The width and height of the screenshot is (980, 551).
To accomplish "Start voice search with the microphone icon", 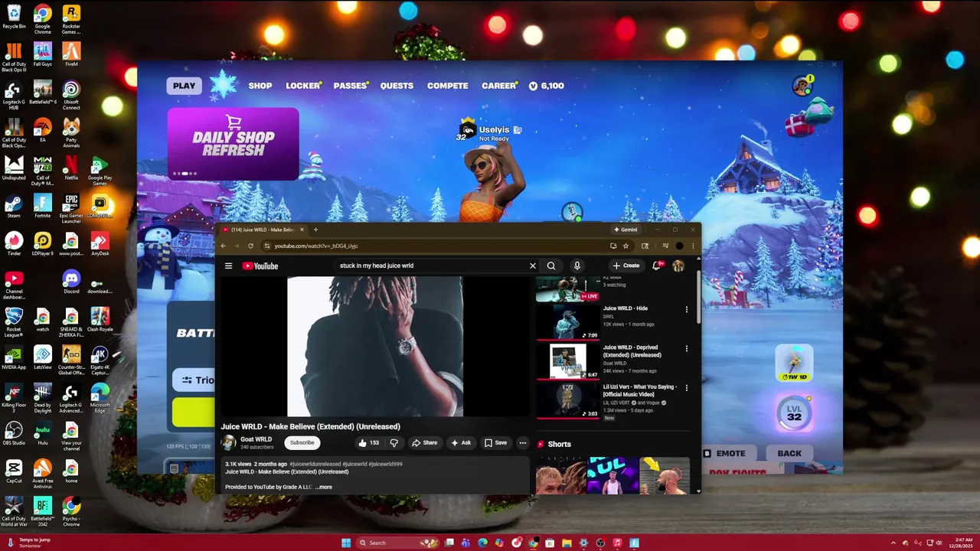I will tap(577, 266).
